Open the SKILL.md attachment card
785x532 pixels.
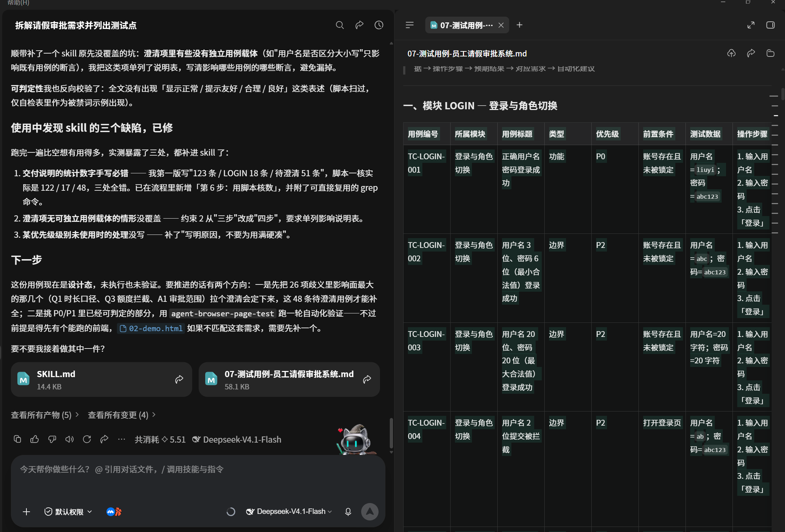101,379
